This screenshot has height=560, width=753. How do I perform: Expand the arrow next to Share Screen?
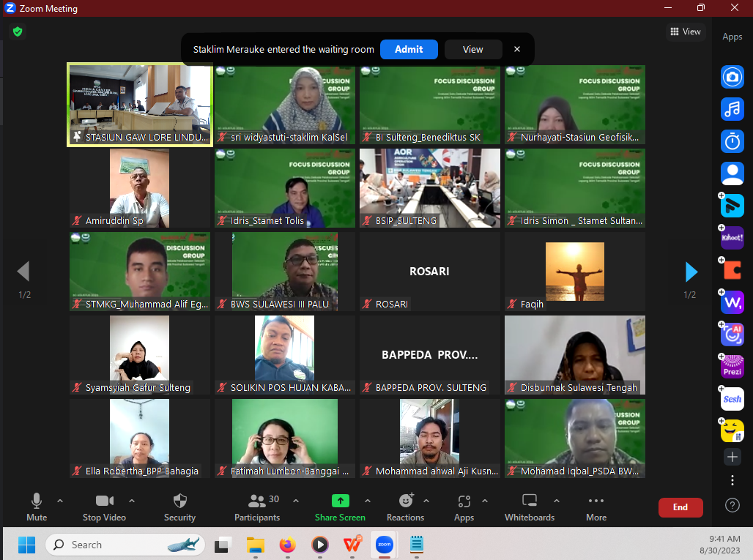368,501
